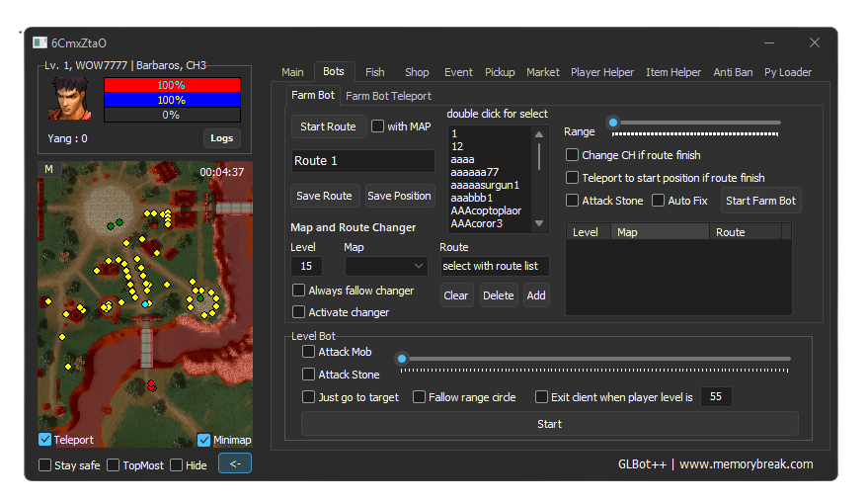Viewport: 868px width, 502px height.
Task: Switch to the Market tab
Action: click(543, 72)
